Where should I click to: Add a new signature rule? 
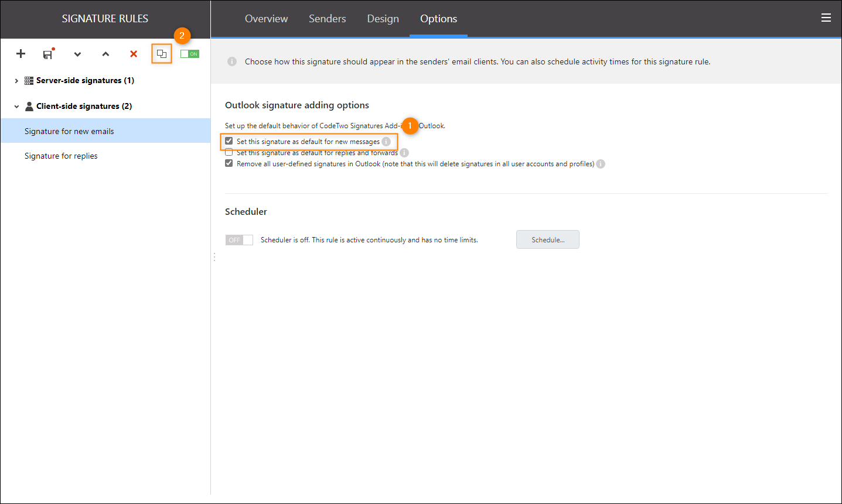pyautogui.click(x=21, y=53)
